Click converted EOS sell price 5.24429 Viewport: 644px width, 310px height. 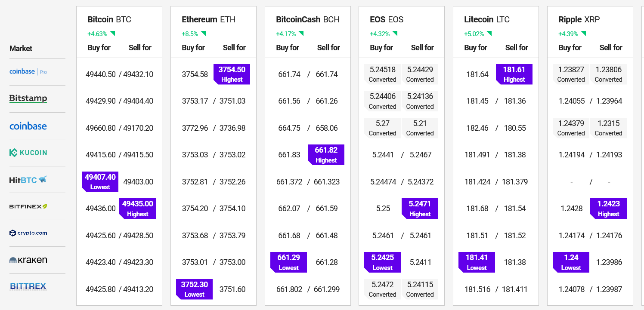[x=420, y=74]
